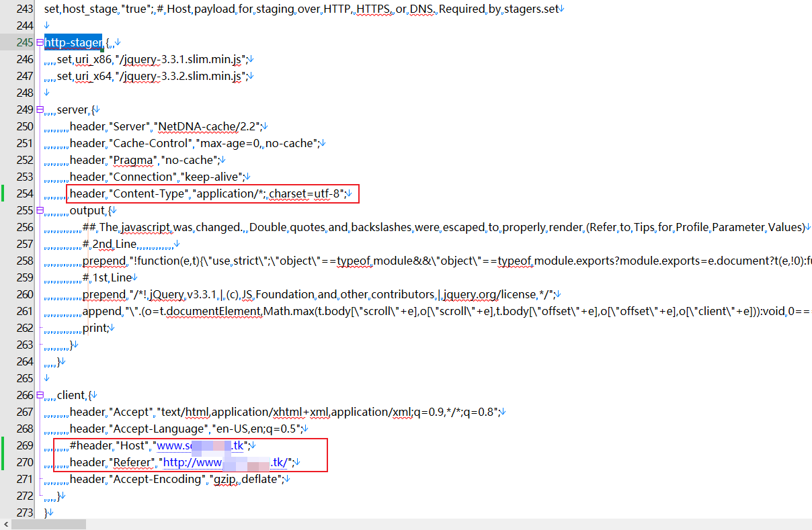The width and height of the screenshot is (812, 530).
Task: Collapse the server block at line 249
Action: (x=40, y=109)
